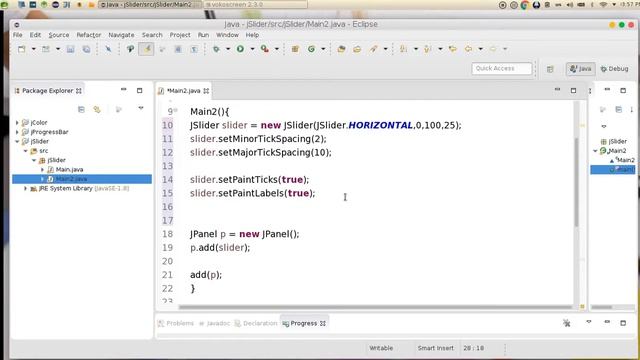Image resolution: width=640 pixels, height=360 pixels.
Task: Click the Debug bug toolbar icon
Action: pyautogui.click(x=216, y=49)
